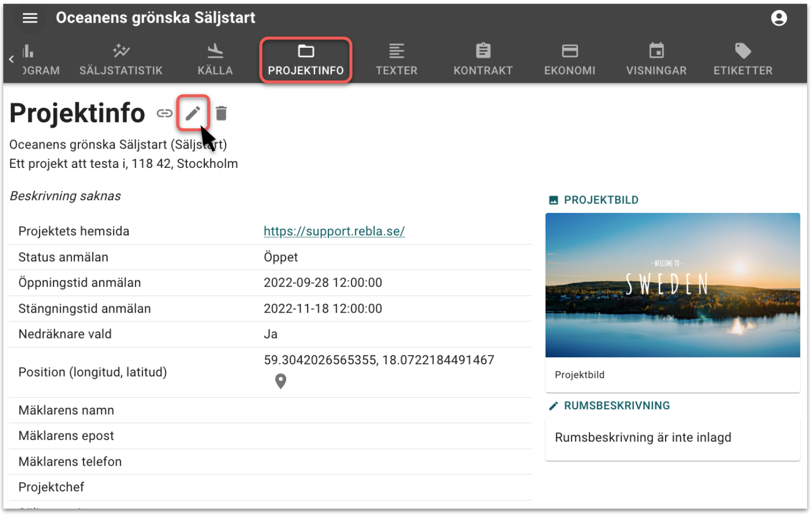Click the pencil icon next to Rumsbeskrivning
Image resolution: width=812 pixels, height=516 pixels.
(554, 406)
